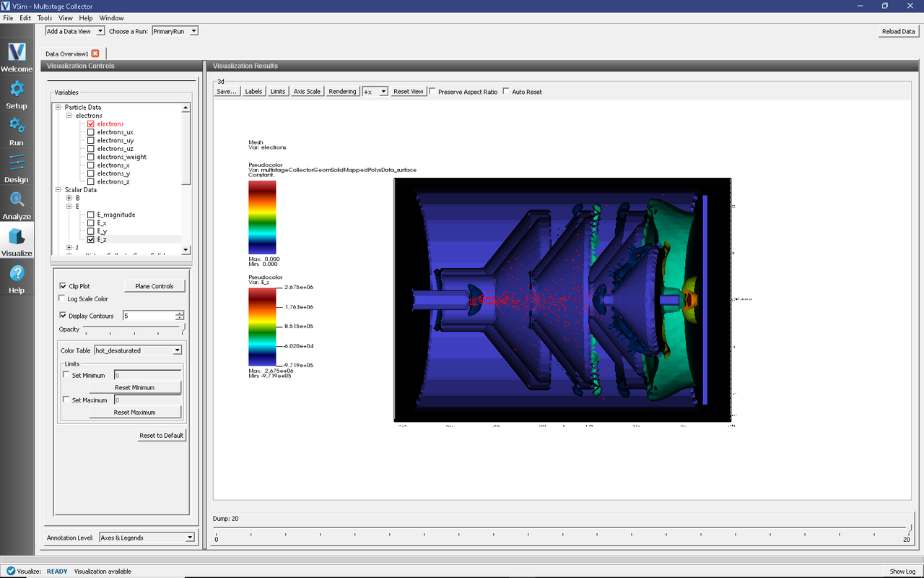Expand the B field tree node

pos(69,198)
